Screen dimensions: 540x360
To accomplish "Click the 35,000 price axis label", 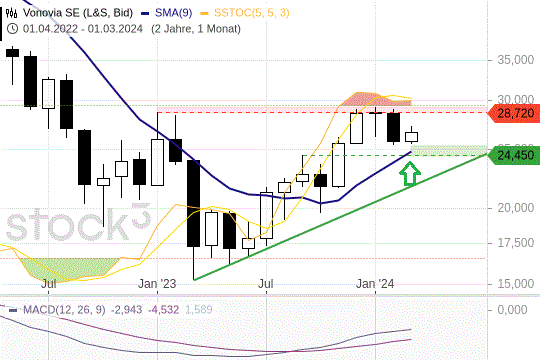I will [x=516, y=60].
